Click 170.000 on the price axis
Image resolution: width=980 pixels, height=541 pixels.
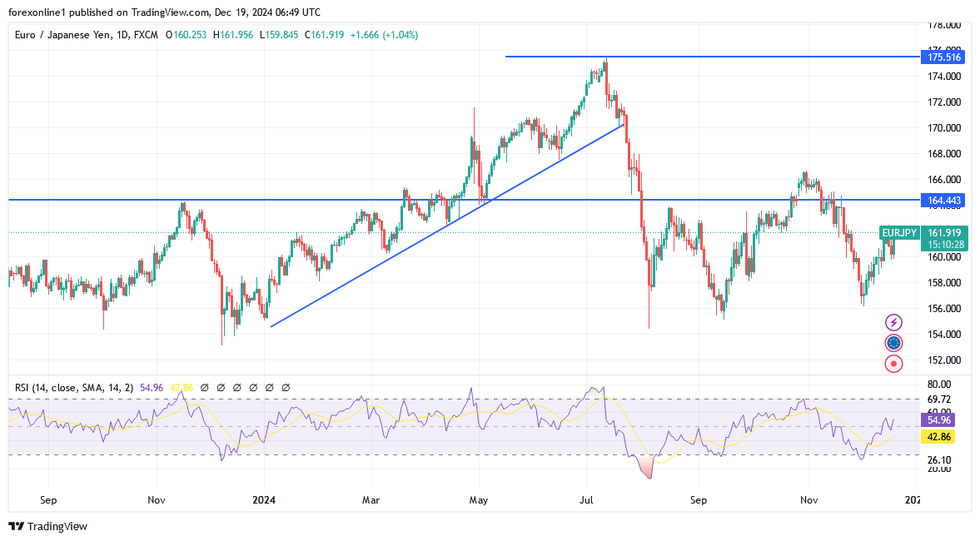tap(943, 128)
